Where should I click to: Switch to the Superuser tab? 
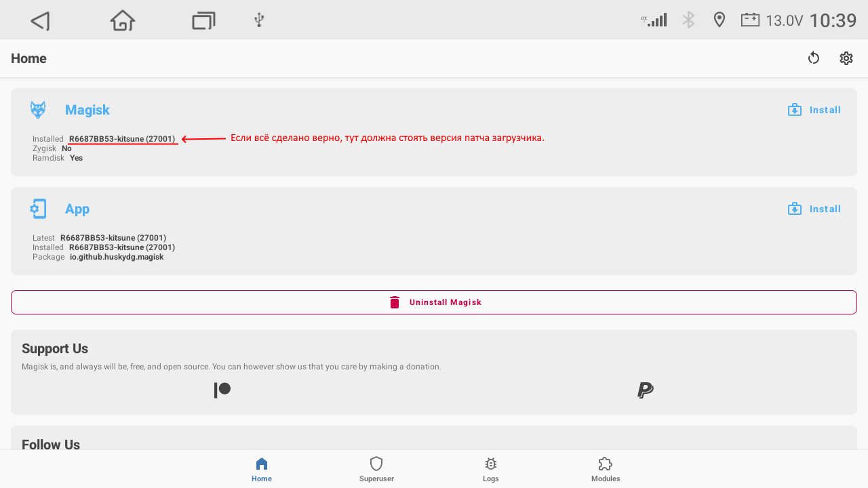click(x=376, y=469)
